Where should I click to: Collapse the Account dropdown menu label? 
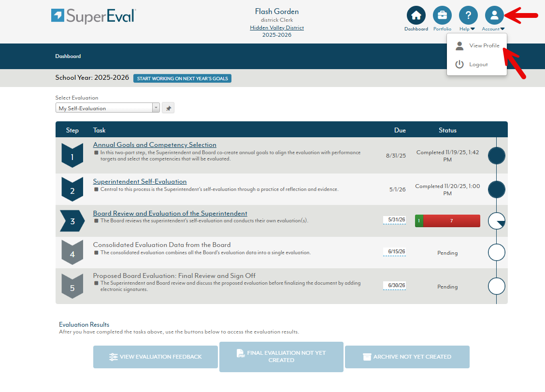pos(493,29)
